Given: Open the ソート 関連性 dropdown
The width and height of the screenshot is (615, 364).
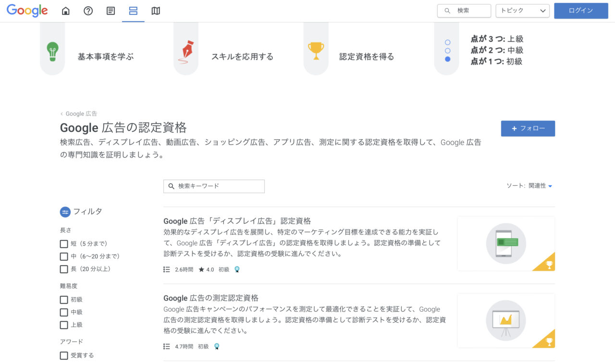Looking at the screenshot, I should click(x=529, y=186).
